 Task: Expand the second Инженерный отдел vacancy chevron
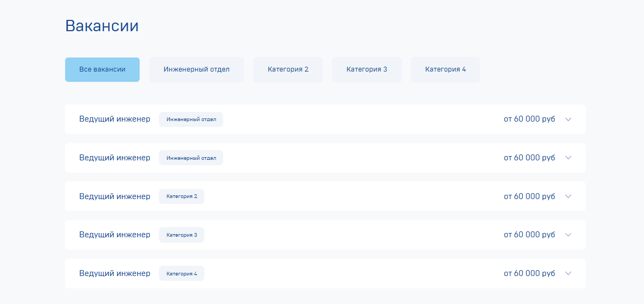click(x=569, y=158)
